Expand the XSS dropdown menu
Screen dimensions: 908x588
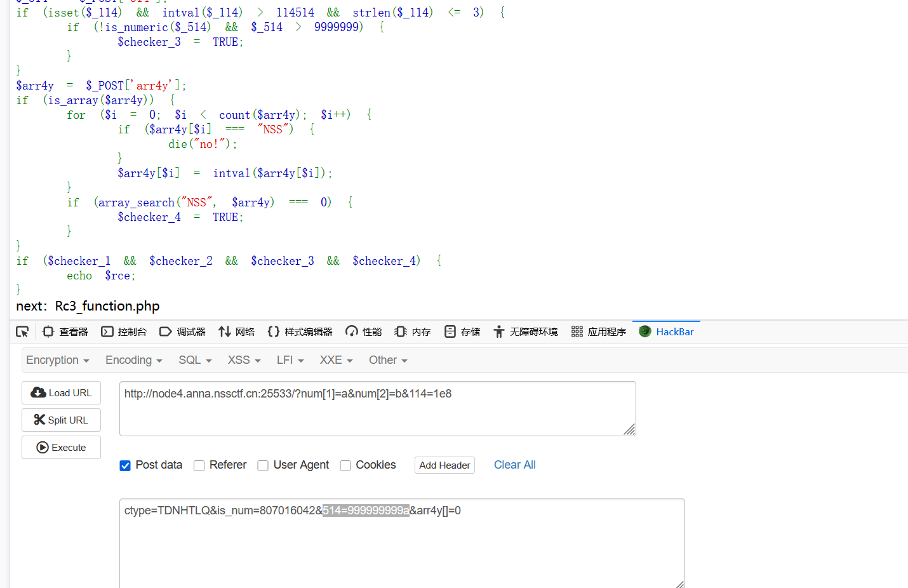click(244, 360)
